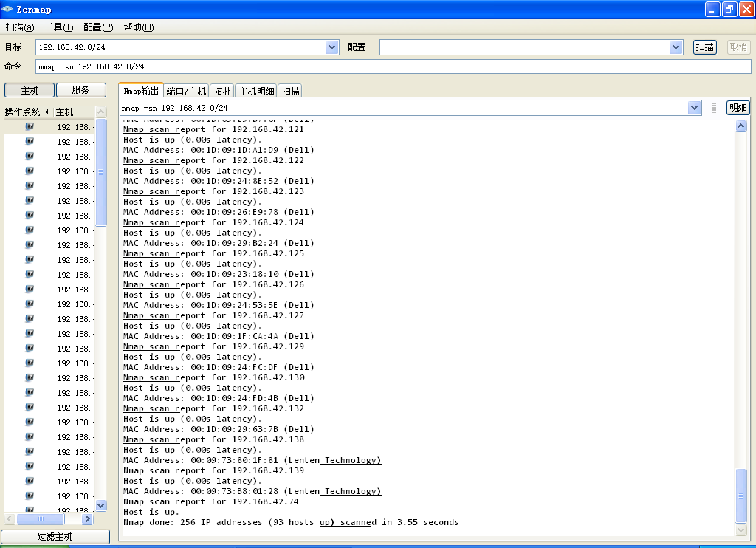
Task: Click host list scrollbar up arrow
Action: (x=100, y=112)
